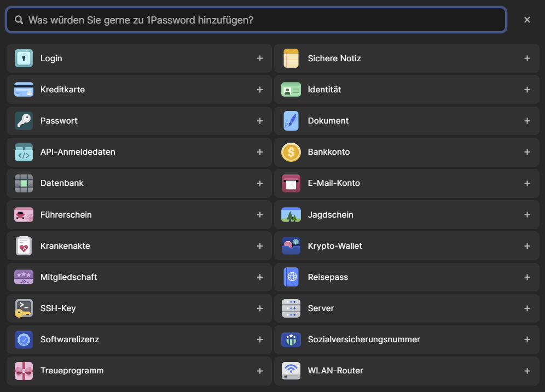Select the Kreditkarte card icon
Screen dimensions: 545x392
(x=24, y=90)
